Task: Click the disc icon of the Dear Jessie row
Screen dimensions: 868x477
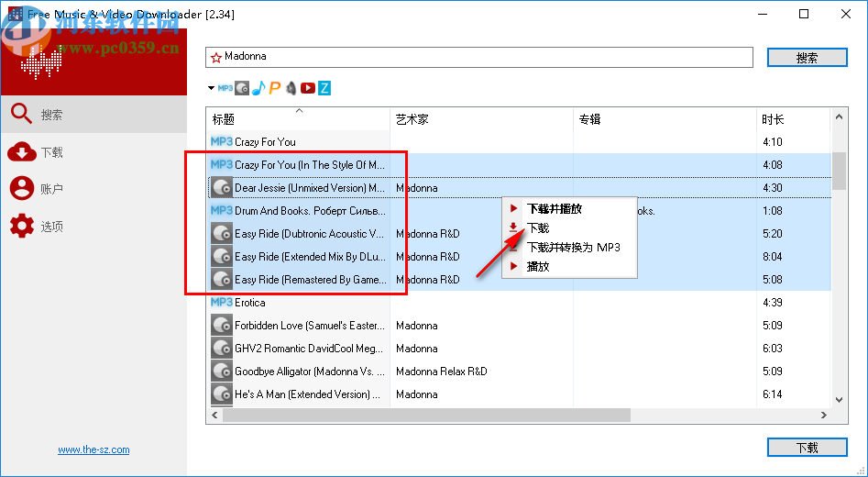Action: (222, 188)
